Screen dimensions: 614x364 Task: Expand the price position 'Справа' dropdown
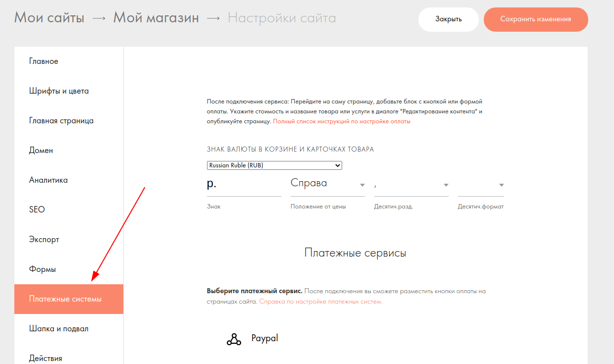pyautogui.click(x=327, y=184)
